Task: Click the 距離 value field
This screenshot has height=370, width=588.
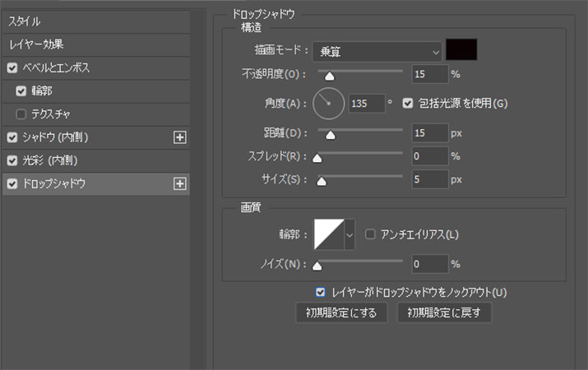Action: (430, 132)
